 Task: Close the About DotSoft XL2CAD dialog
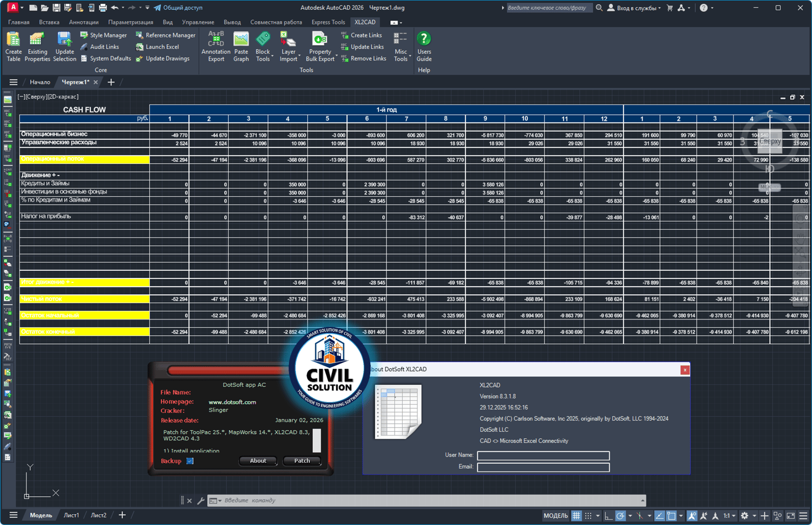pos(685,370)
